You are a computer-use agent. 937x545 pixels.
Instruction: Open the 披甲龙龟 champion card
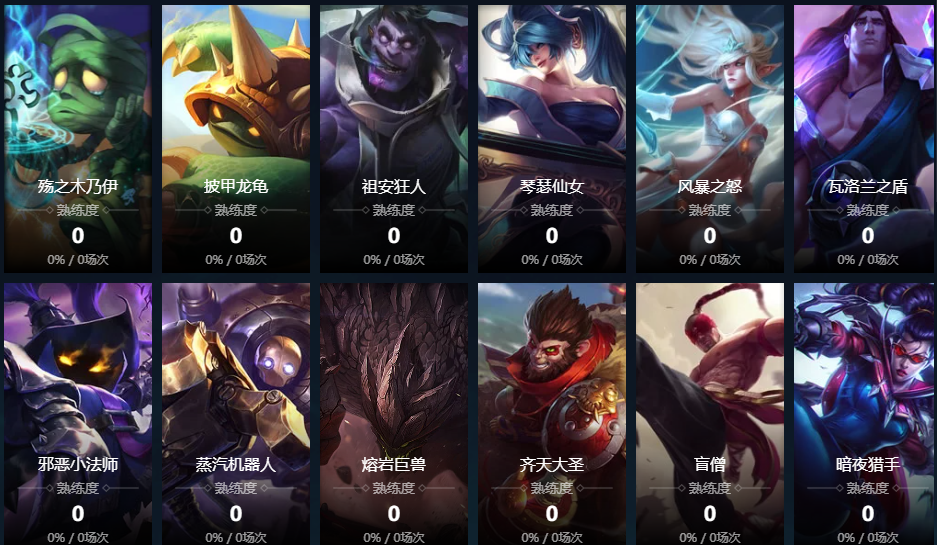[x=235, y=139]
